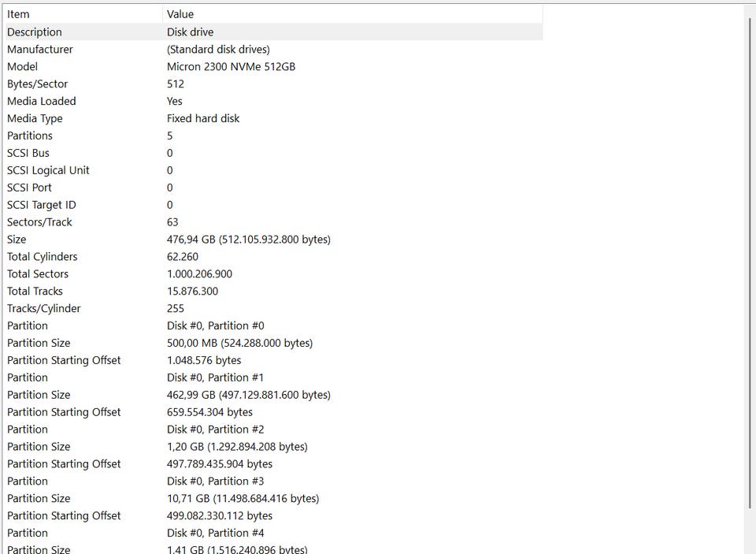Click the '500,00 MB (524.288.000 bytes)' value
756x554 pixels.
(239, 343)
